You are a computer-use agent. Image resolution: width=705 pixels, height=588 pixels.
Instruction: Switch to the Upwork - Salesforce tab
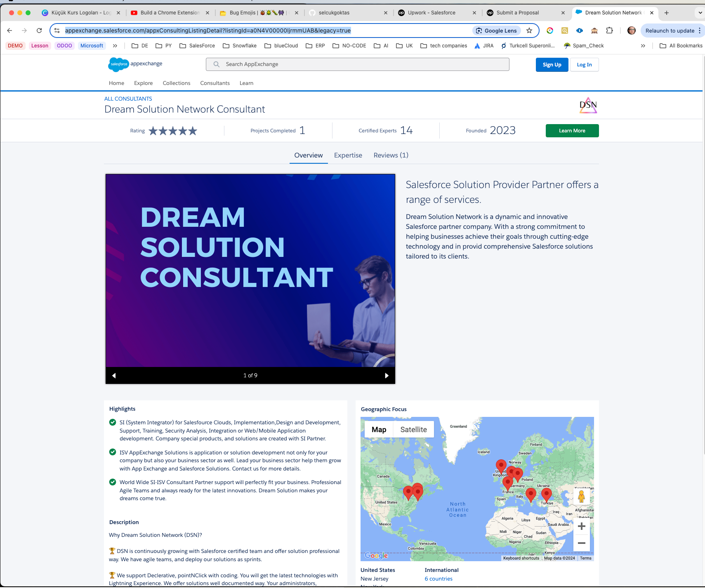(x=431, y=13)
